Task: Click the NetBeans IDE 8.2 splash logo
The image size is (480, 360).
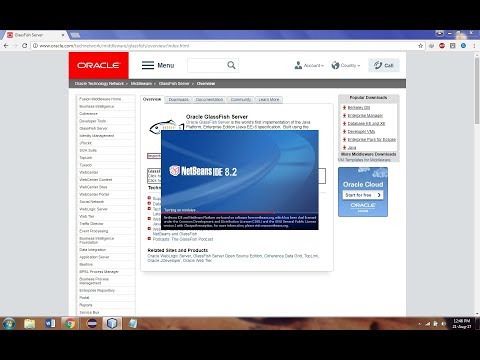Action: [x=203, y=171]
